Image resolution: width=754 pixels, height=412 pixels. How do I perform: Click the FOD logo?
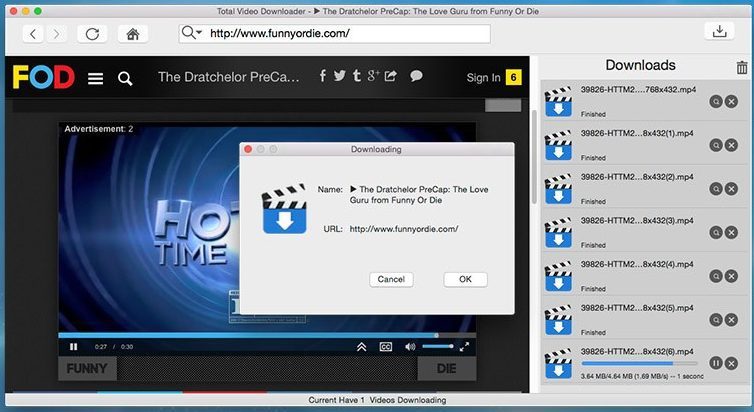(x=44, y=77)
